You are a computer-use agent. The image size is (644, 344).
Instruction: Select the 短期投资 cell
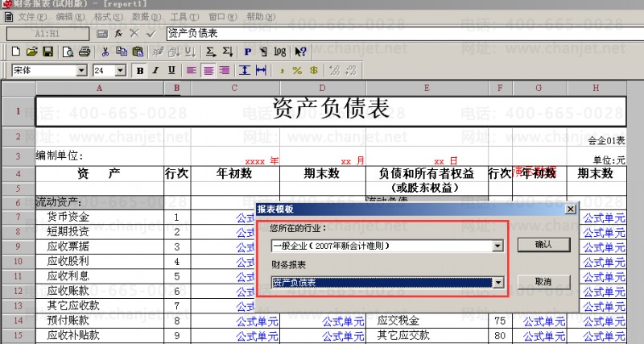pyautogui.click(x=100, y=232)
